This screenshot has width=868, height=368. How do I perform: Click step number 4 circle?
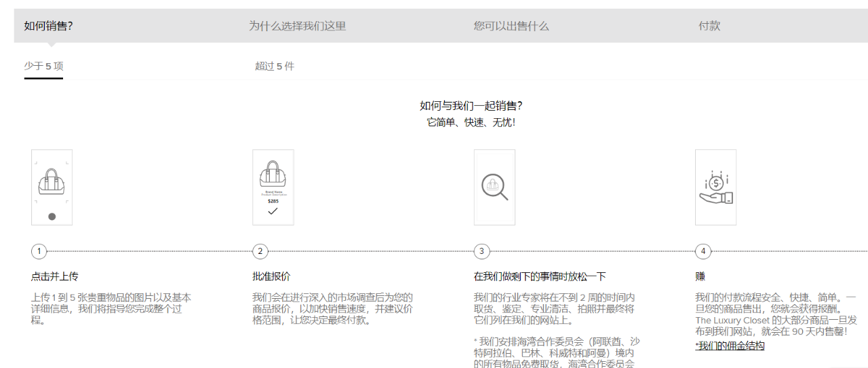point(703,251)
